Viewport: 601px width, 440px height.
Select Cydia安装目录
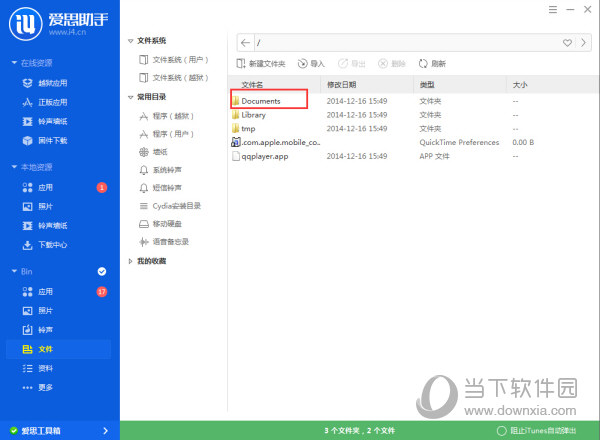[x=170, y=206]
